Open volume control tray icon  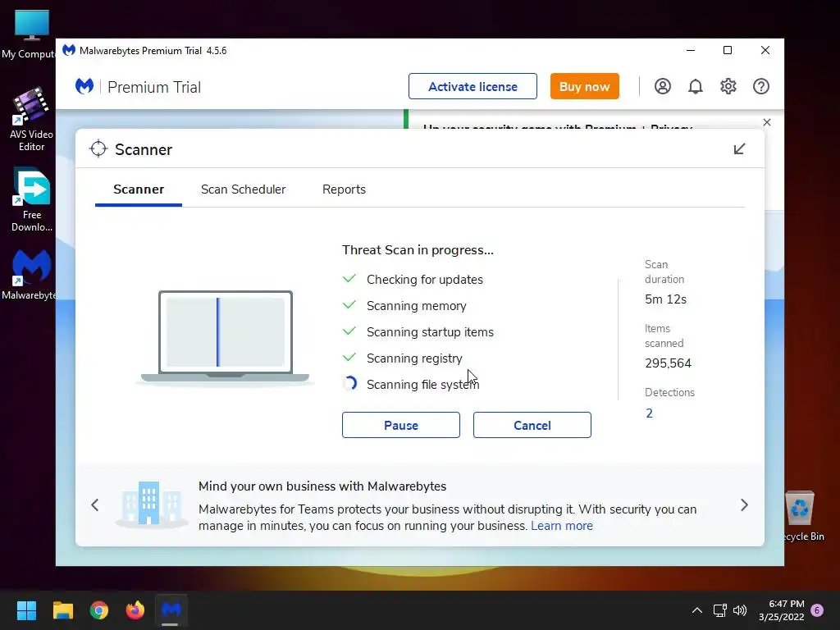point(740,610)
